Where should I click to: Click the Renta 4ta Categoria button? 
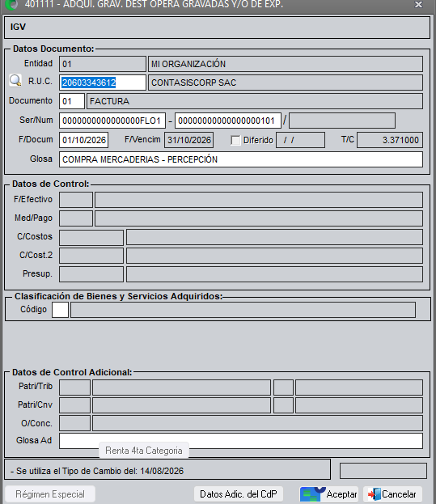coord(144,451)
